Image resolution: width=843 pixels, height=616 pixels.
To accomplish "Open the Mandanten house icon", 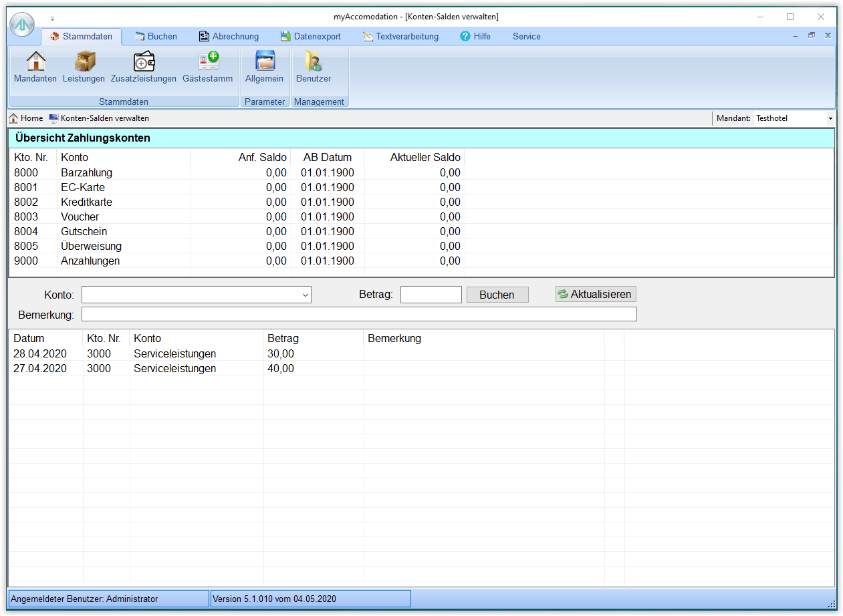I will point(35,61).
